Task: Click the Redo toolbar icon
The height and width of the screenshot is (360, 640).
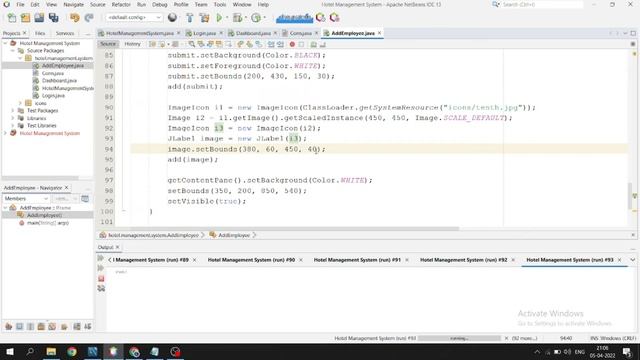Action: tap(89, 18)
